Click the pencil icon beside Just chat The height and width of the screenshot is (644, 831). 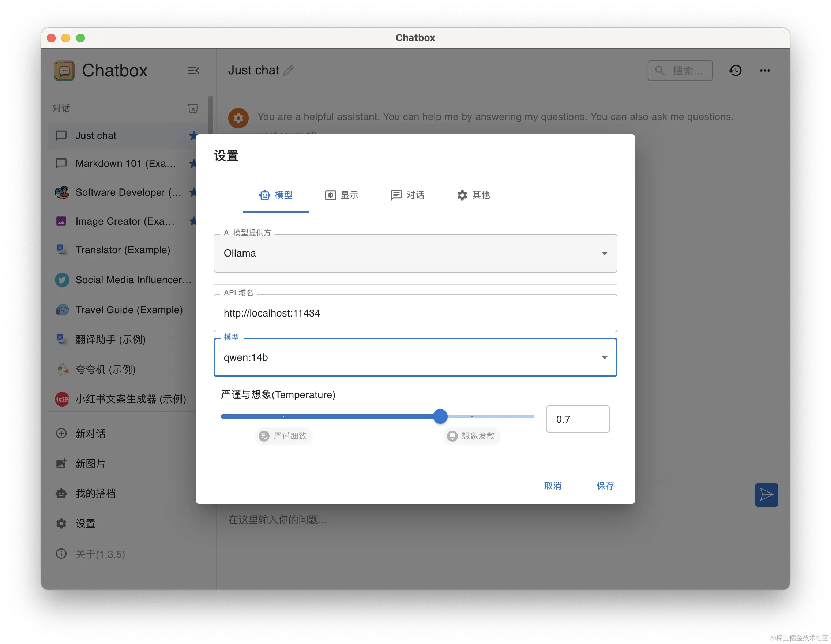click(x=289, y=70)
